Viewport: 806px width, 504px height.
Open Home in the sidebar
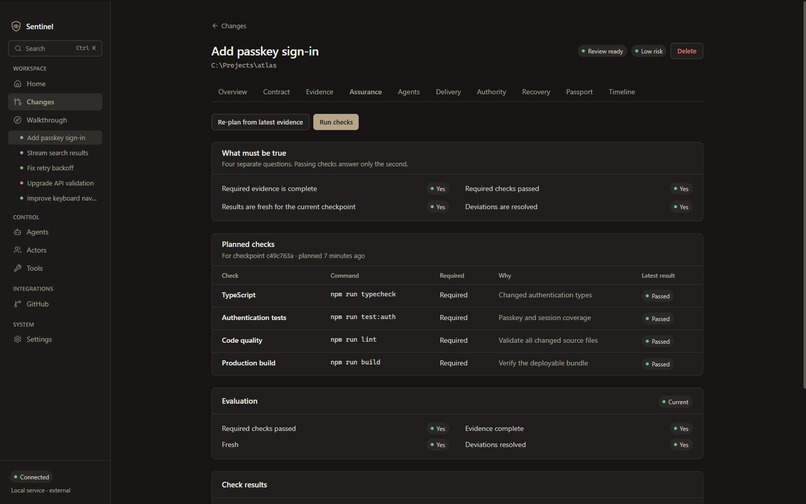(x=55, y=83)
